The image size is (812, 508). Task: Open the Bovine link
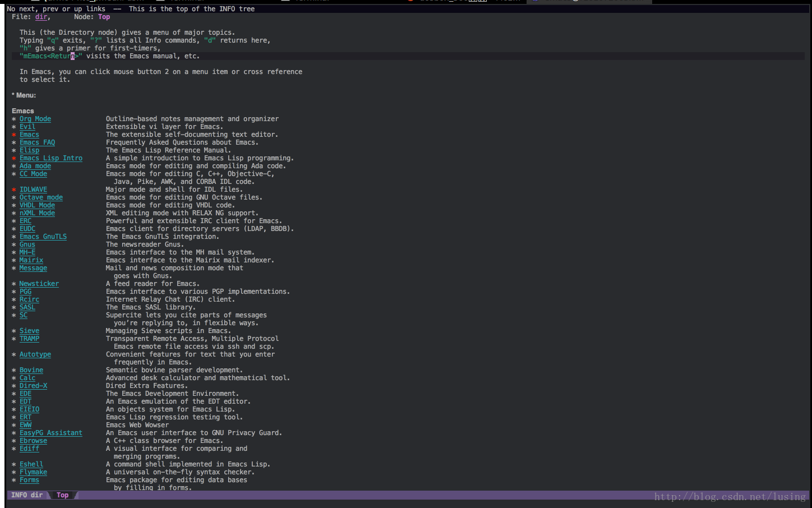(31, 370)
